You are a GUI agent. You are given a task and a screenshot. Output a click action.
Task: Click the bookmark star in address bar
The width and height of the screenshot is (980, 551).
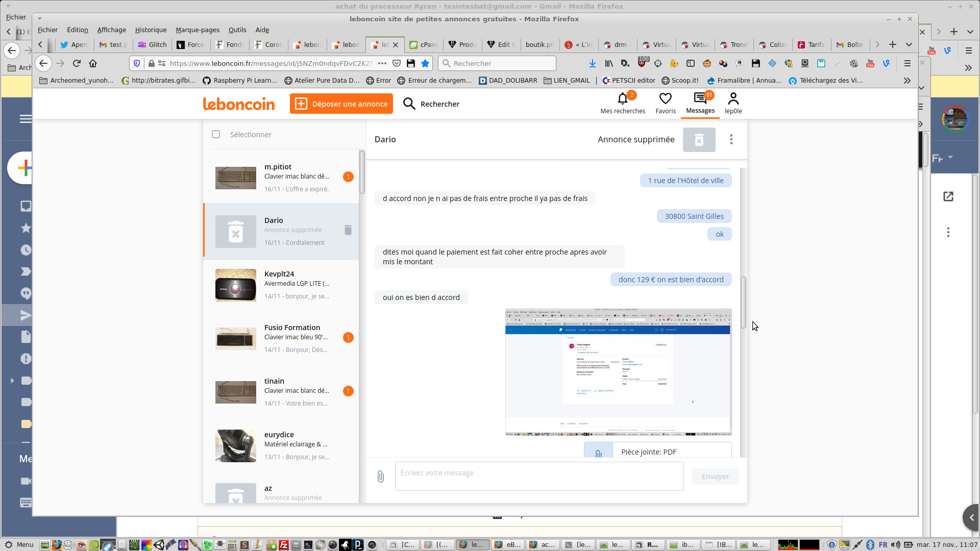[x=425, y=63]
